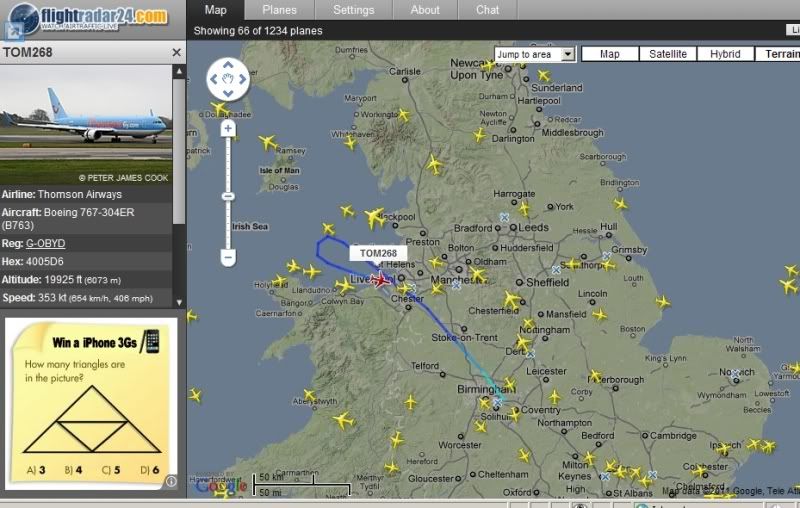Select plane icon near Aberystwyth
The width and height of the screenshot is (800, 508).
tap(310, 395)
